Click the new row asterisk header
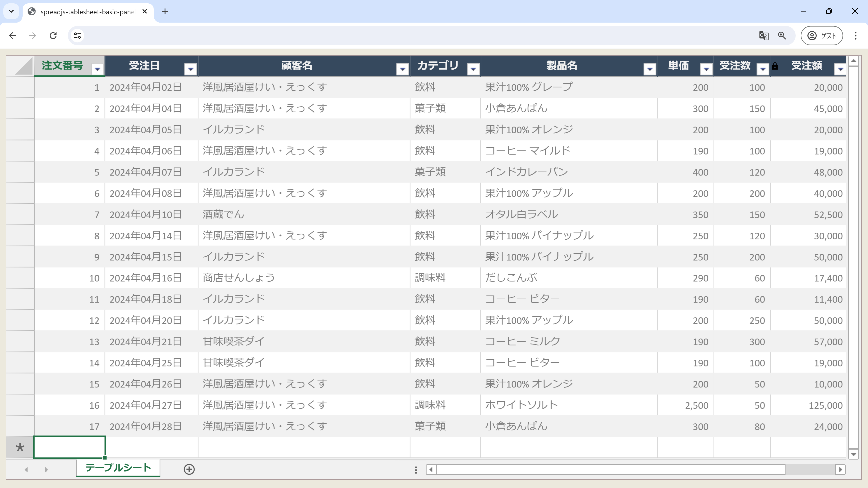 click(20, 447)
